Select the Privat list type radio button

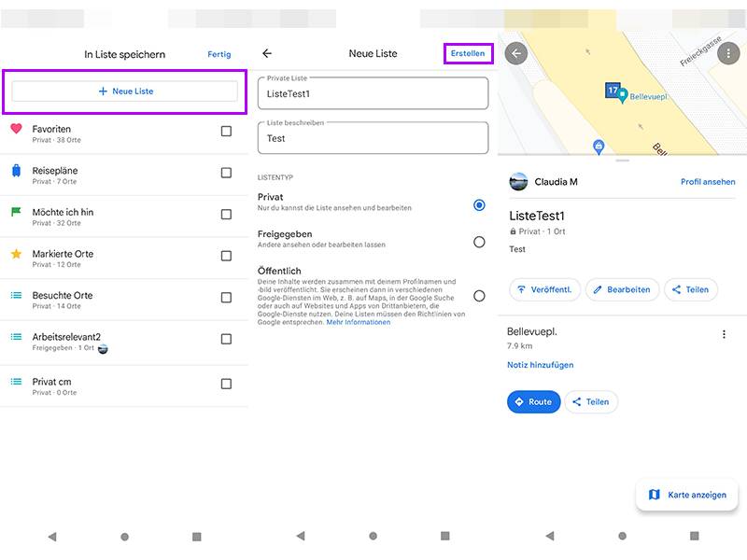[479, 205]
